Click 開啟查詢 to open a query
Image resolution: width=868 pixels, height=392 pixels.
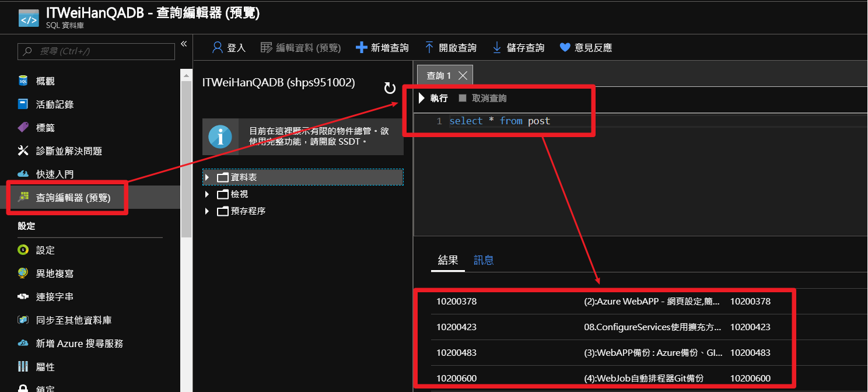pos(450,48)
